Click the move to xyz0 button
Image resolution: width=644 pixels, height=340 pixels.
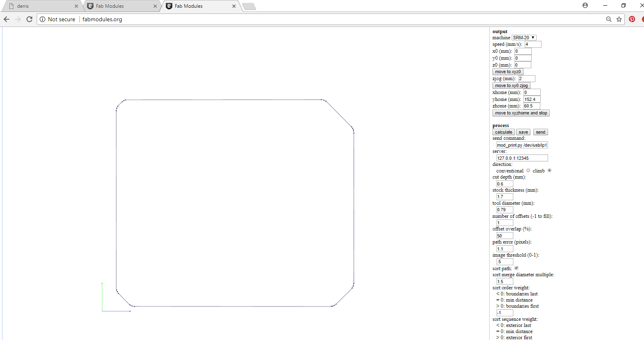pos(508,72)
